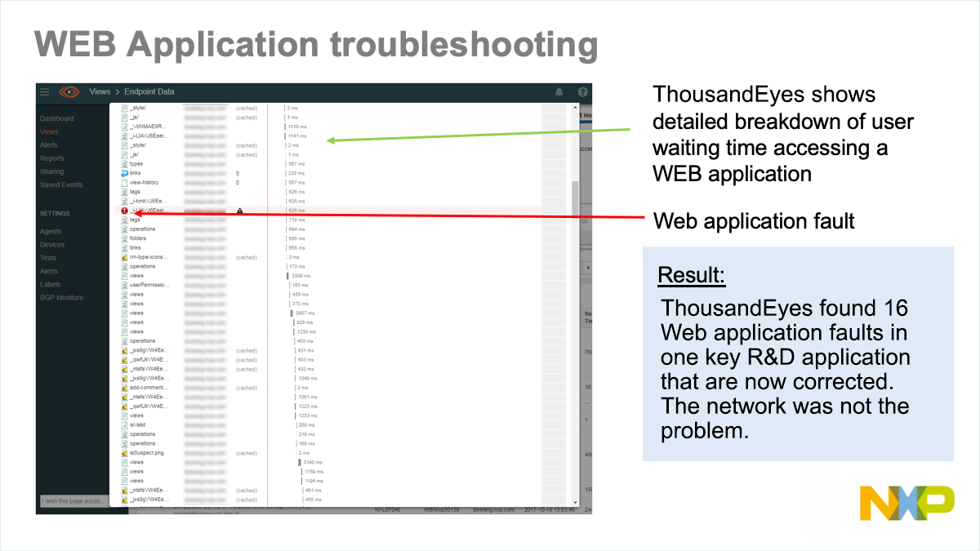Open BGP Monitors settings
The image size is (980, 551).
[61, 298]
